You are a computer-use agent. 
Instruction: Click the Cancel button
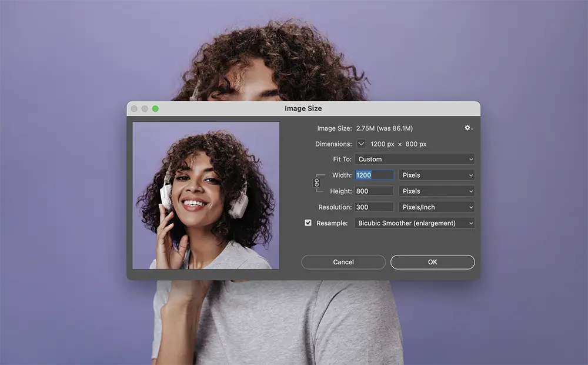pyautogui.click(x=343, y=262)
